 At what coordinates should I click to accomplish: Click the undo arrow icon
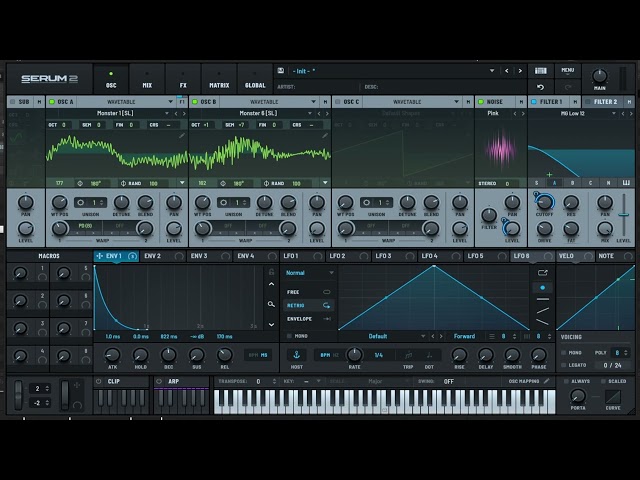click(x=540, y=87)
